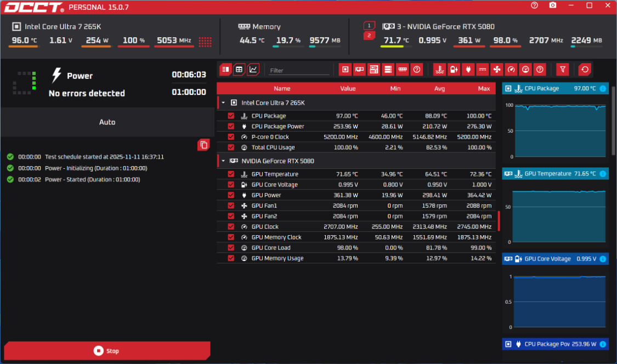Select the GPU Core Voltage graph header

point(555,259)
